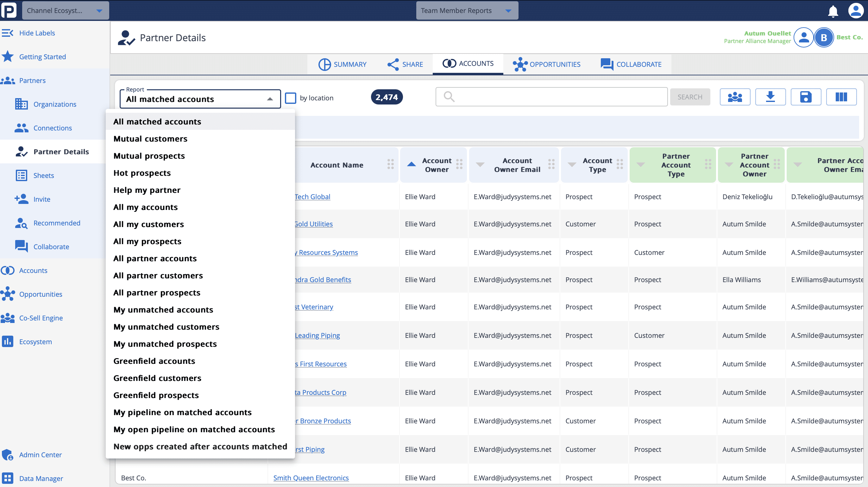Open the column settings icon

click(841, 97)
